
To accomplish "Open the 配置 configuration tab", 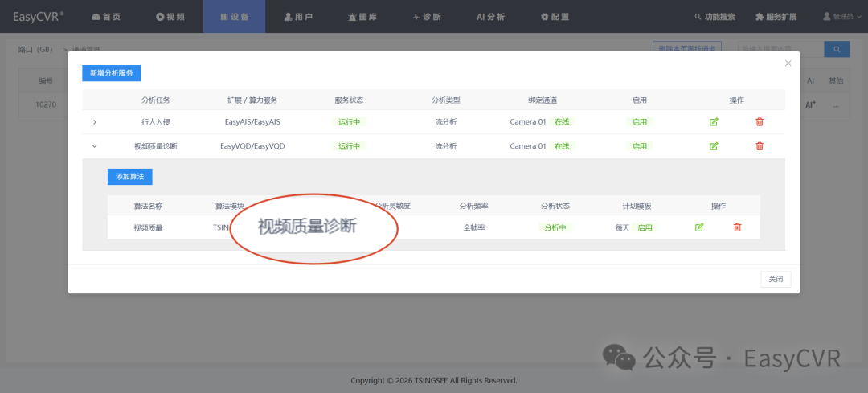I will click(555, 17).
